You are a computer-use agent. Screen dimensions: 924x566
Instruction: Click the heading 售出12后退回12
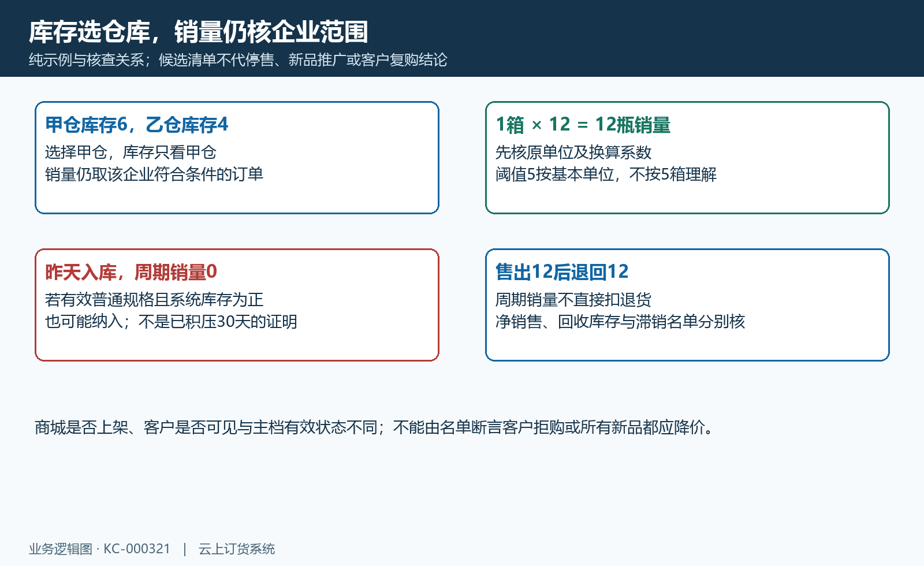coord(562,272)
